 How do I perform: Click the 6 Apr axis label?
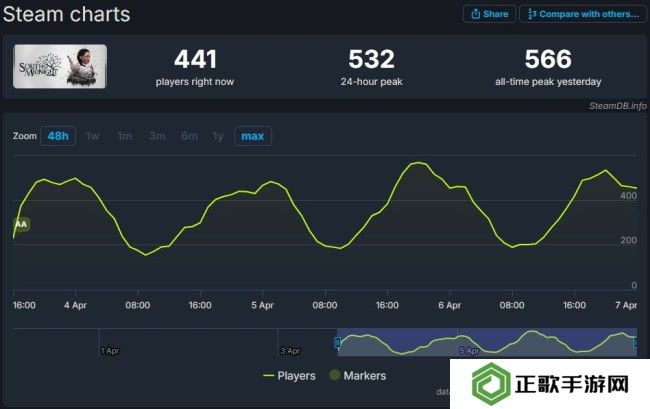coord(450,305)
